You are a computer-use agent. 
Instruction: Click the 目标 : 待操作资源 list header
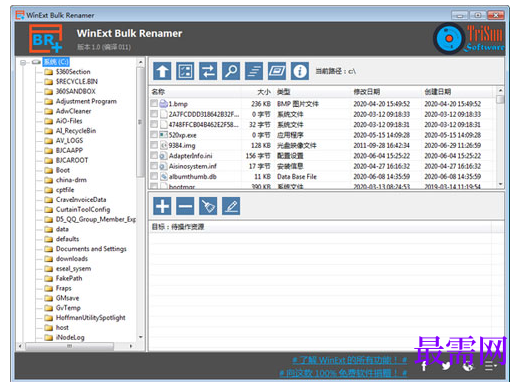178,227
